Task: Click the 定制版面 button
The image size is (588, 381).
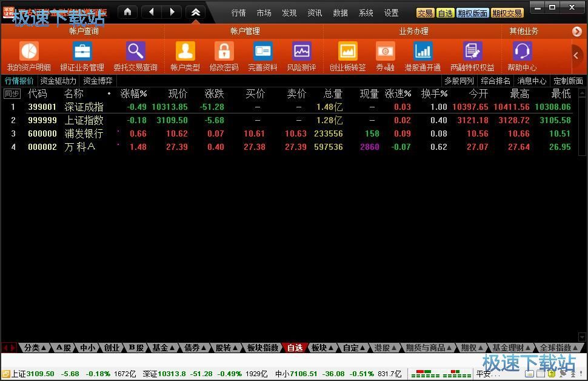Action: (x=568, y=81)
